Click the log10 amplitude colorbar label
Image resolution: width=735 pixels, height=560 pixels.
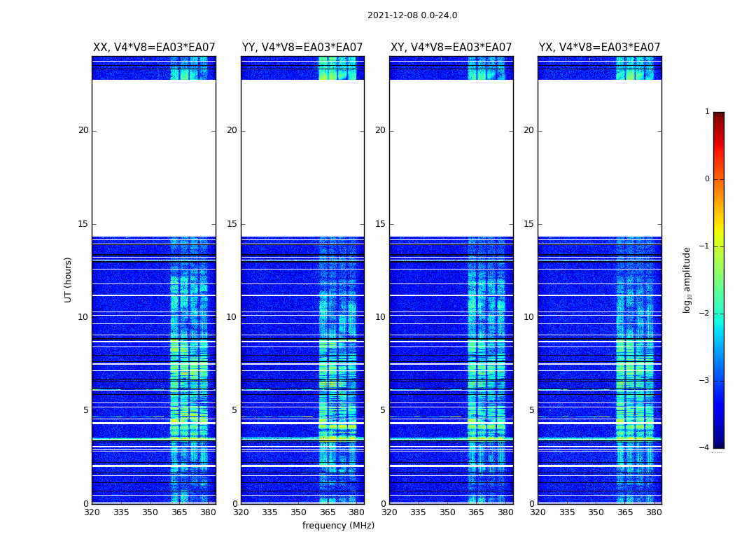pos(687,279)
